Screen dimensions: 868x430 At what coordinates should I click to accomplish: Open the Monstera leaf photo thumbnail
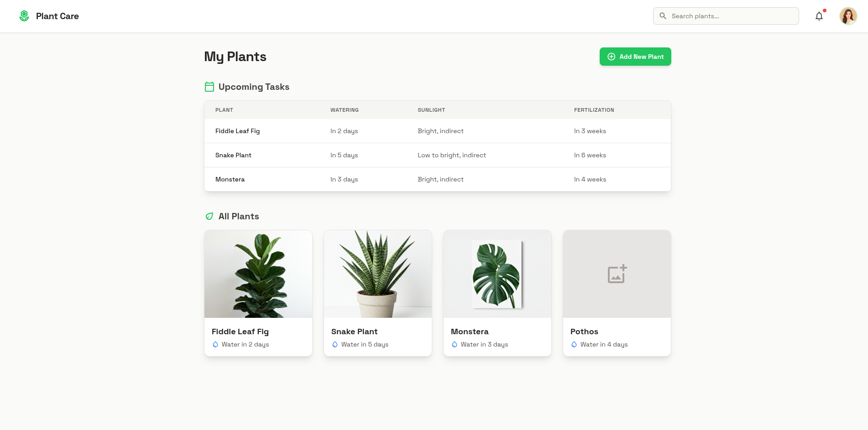point(497,274)
